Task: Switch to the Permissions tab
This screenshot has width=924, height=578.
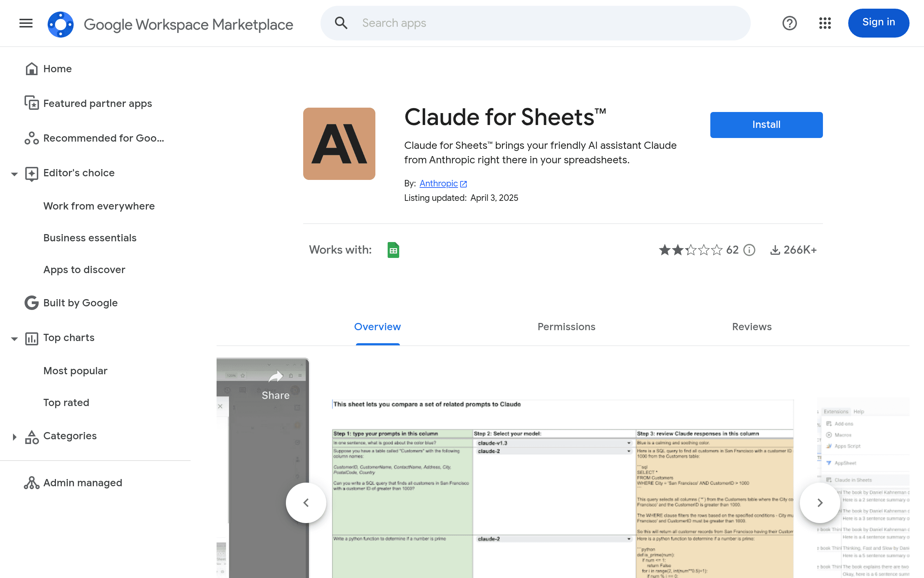Action: pos(566,327)
